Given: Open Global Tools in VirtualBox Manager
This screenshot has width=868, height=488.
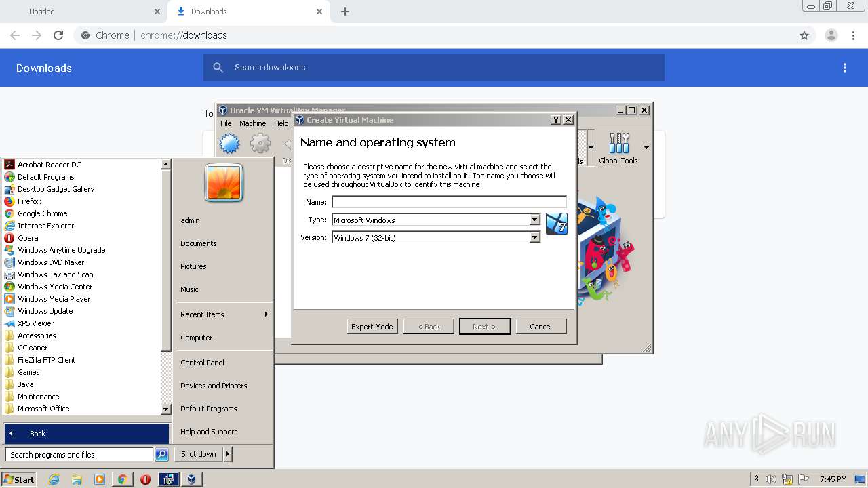Looking at the screenshot, I should (x=618, y=148).
